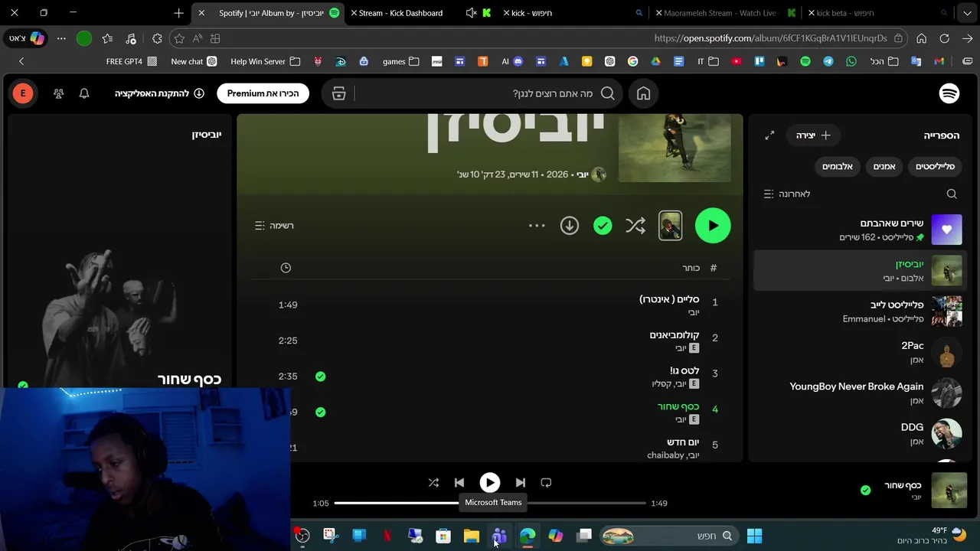Click the + יצירה create button
The height and width of the screenshot is (551, 980).
(x=813, y=135)
